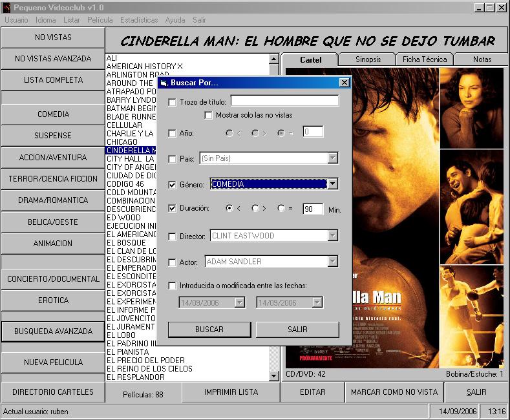
Task: Uncheck the Duración filter checkbox
Action: point(172,208)
